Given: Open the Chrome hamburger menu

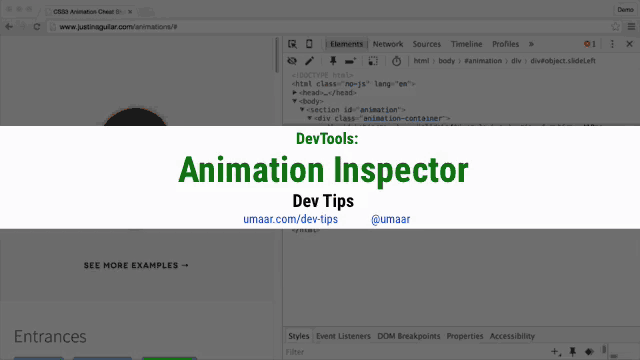Looking at the screenshot, I should point(631,27).
